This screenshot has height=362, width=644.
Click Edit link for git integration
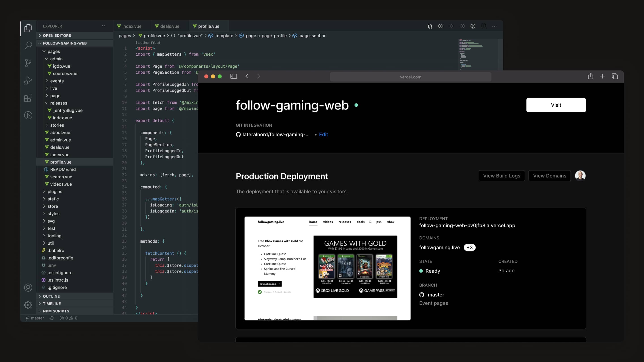[323, 134]
